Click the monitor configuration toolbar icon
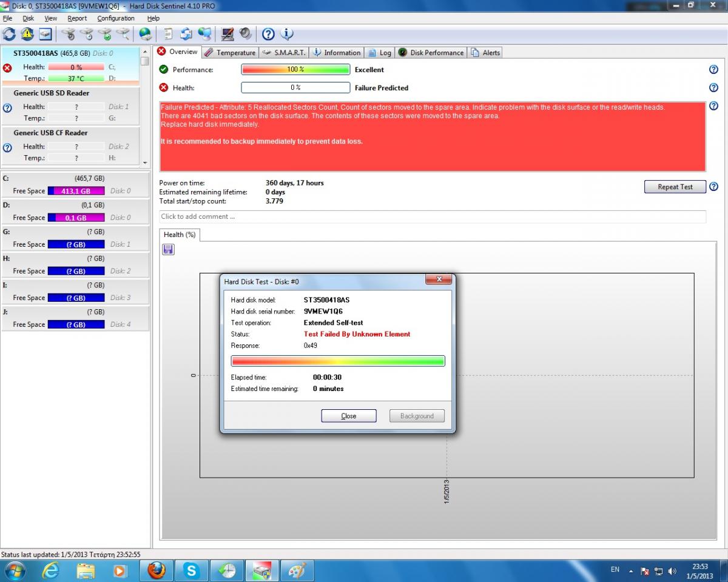The width and height of the screenshot is (728, 582). tap(227, 34)
